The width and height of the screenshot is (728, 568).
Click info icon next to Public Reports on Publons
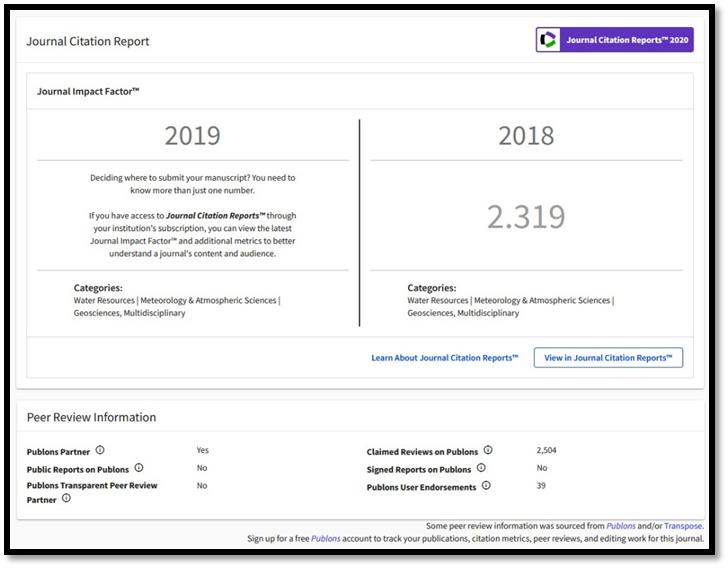(139, 468)
